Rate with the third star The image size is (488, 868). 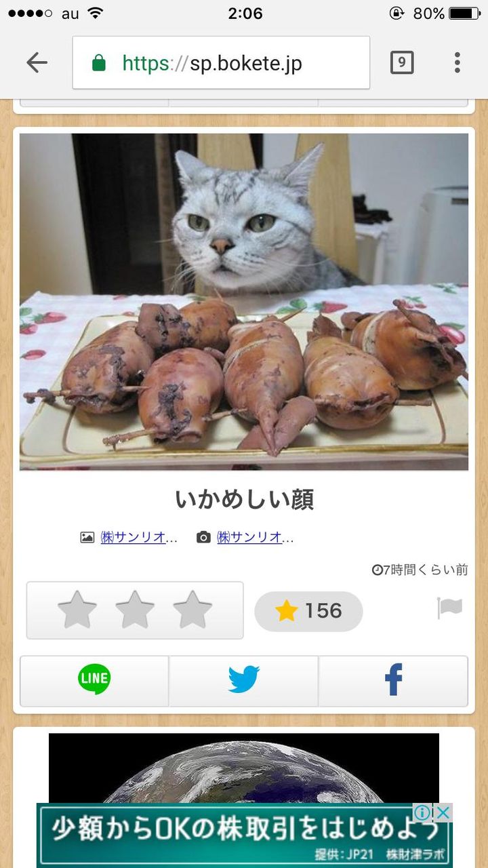(x=192, y=610)
